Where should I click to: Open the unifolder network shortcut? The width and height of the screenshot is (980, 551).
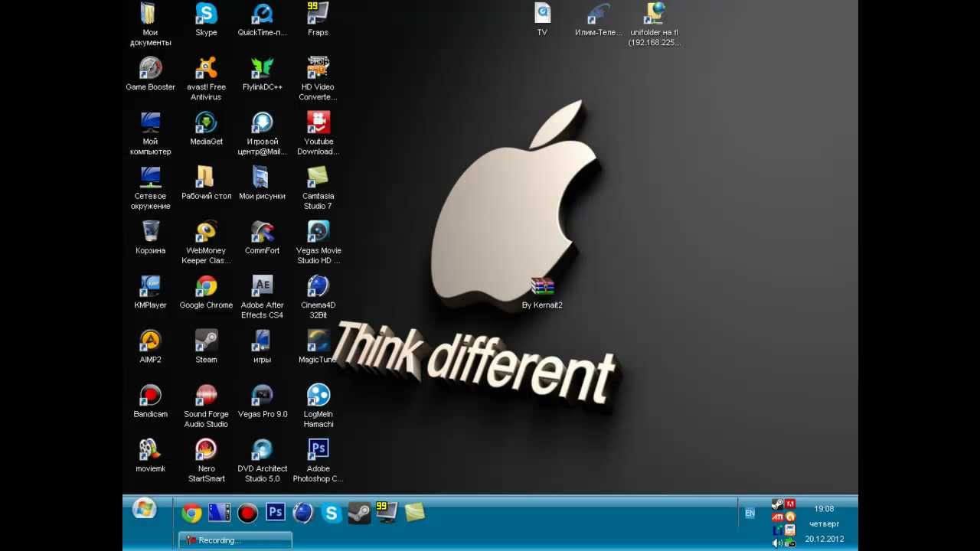[x=654, y=24]
